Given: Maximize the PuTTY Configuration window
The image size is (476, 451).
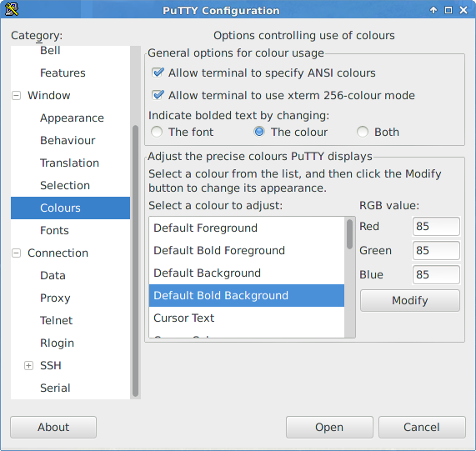Looking at the screenshot, I should [x=448, y=10].
